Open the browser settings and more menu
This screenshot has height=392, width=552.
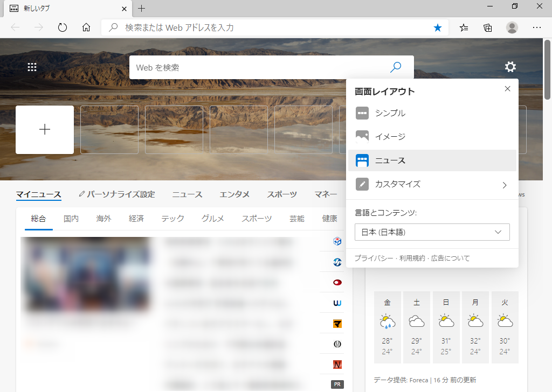(537, 27)
